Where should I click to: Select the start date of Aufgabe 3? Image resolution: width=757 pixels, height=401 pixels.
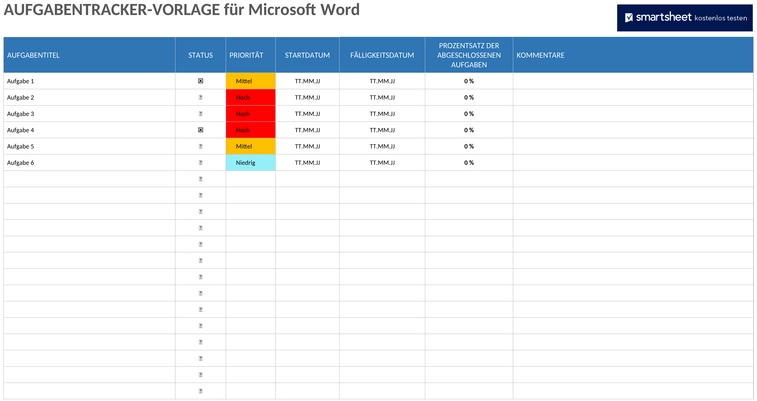pyautogui.click(x=308, y=114)
